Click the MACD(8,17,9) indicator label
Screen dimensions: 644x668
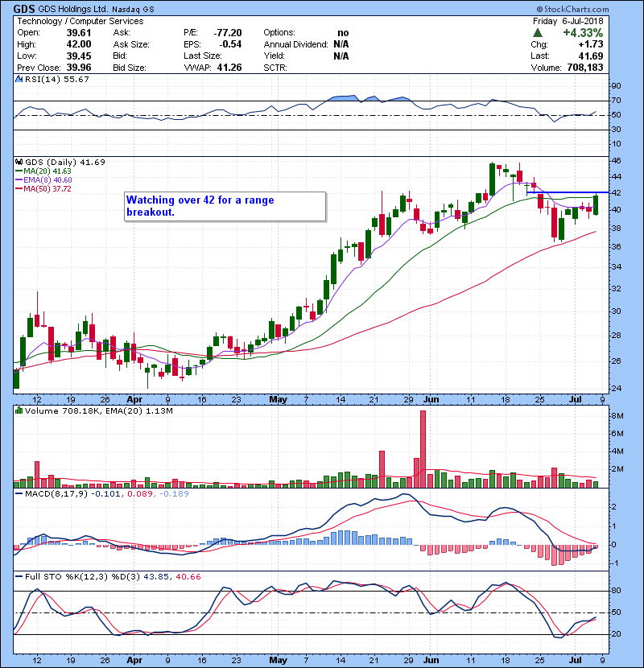pyautogui.click(x=57, y=494)
